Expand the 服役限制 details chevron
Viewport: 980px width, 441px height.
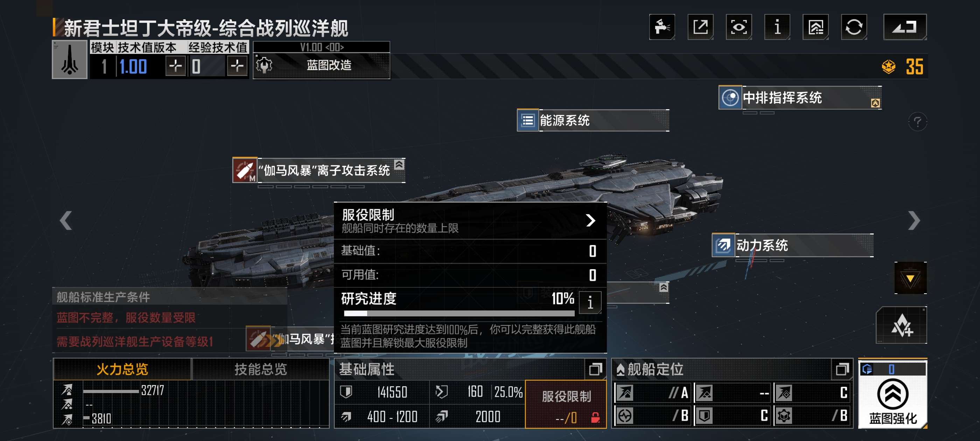point(590,220)
